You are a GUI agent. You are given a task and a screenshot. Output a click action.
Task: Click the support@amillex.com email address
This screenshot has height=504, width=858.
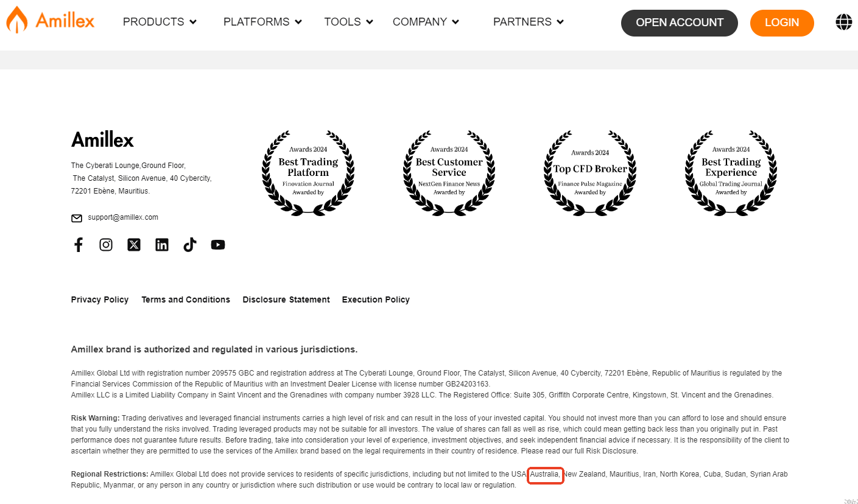tap(123, 217)
